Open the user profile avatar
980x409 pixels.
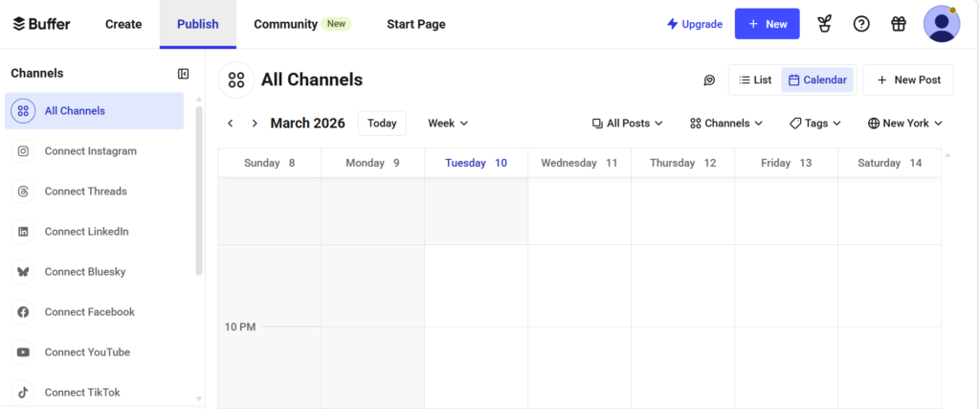click(x=942, y=24)
